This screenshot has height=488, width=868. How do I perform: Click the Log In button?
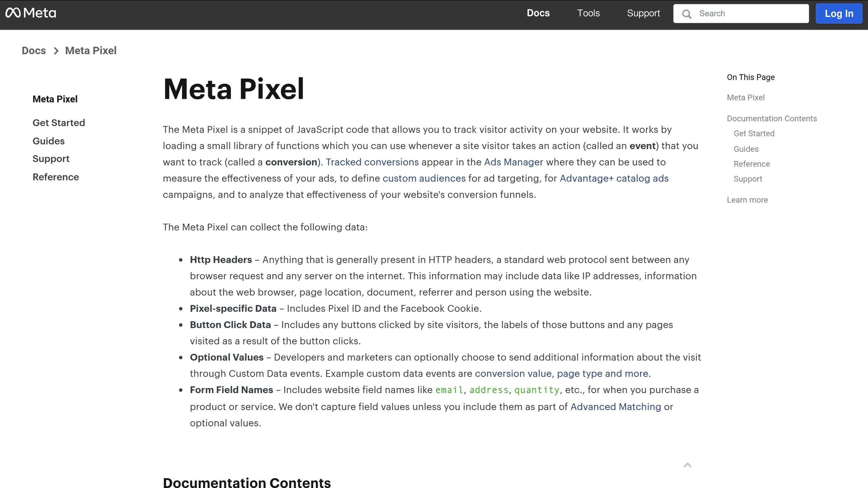[838, 13]
